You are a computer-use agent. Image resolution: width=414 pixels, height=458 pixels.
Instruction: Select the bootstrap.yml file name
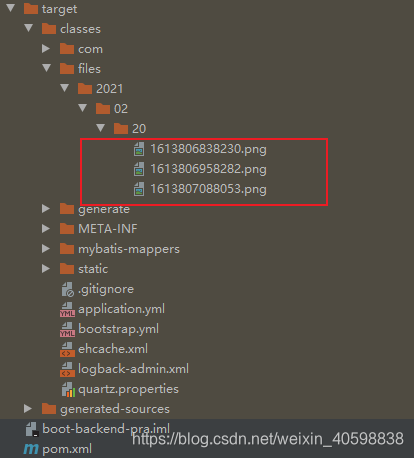click(x=118, y=329)
